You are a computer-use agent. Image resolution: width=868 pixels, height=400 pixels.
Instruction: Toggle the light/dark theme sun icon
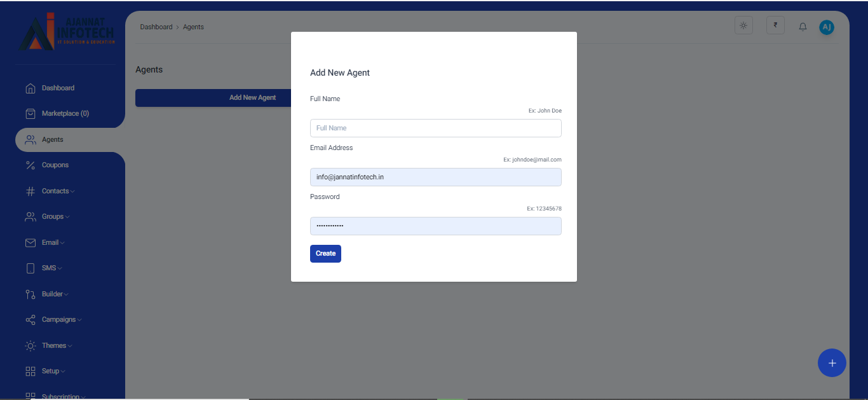[x=743, y=25]
